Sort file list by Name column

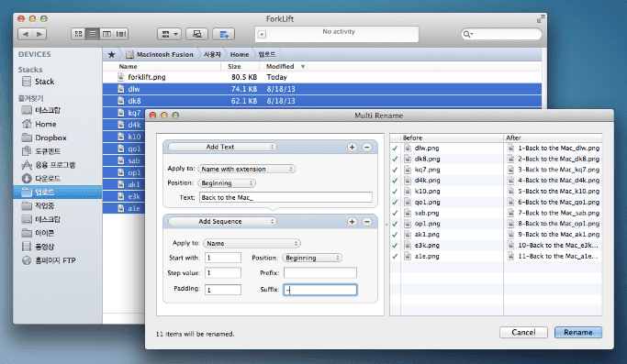[x=128, y=66]
